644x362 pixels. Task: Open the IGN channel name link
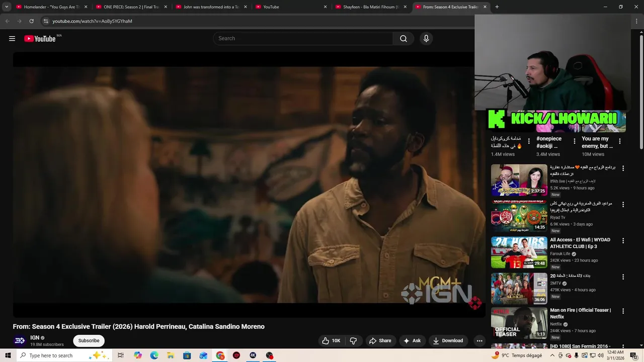pyautogui.click(x=35, y=338)
